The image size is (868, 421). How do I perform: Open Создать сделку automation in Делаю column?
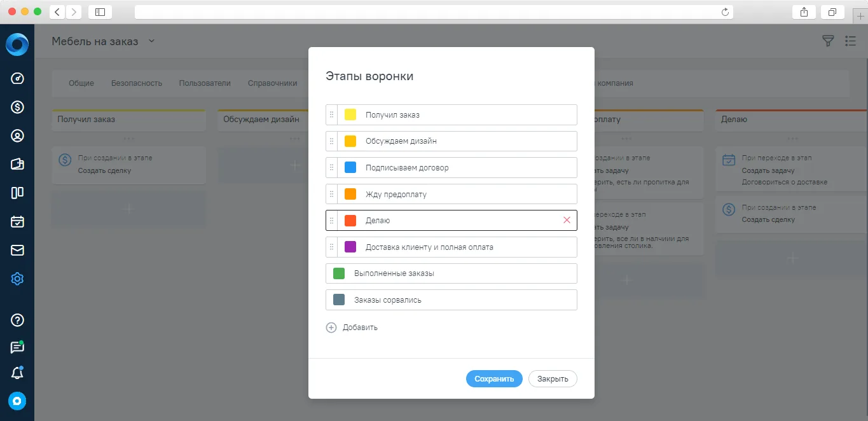(x=792, y=214)
